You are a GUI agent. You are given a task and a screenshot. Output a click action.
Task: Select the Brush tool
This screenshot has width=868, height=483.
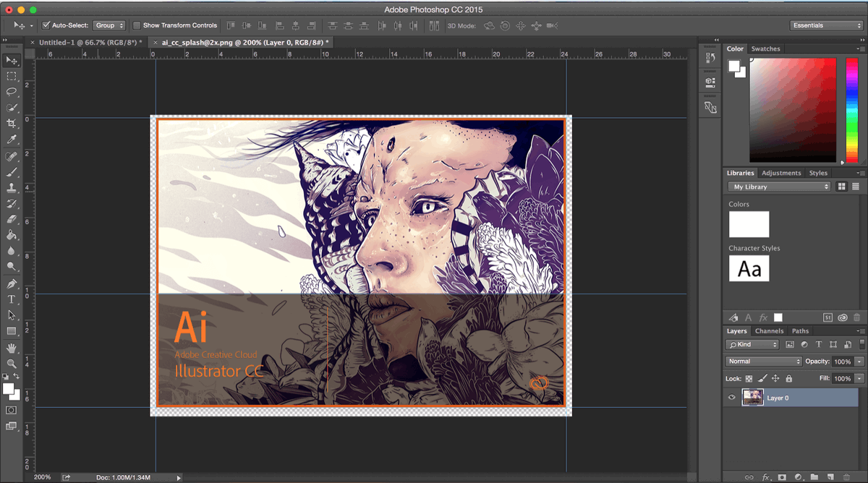[12, 173]
